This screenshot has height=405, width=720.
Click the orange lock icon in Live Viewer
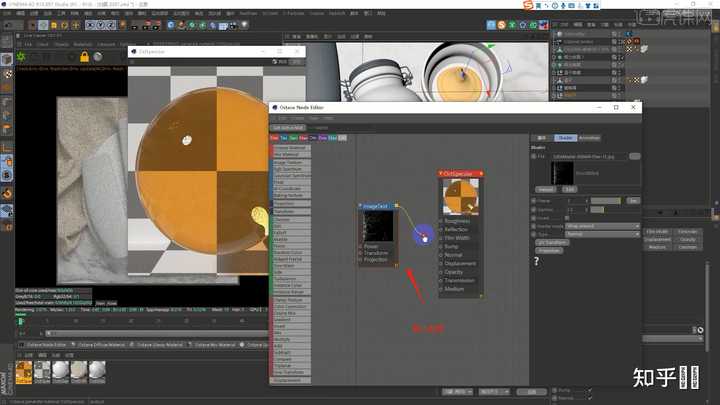click(84, 57)
